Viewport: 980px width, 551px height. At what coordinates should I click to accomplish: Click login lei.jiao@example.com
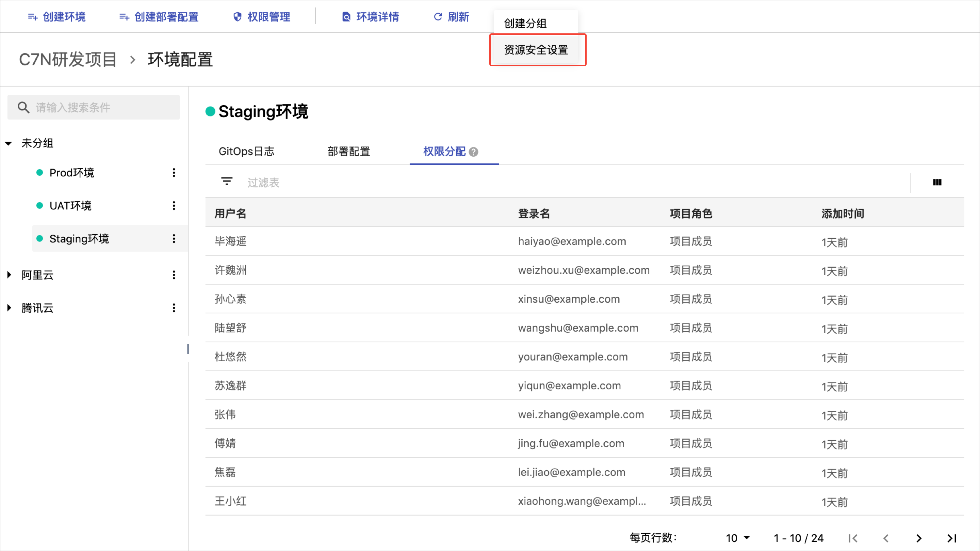(x=571, y=473)
